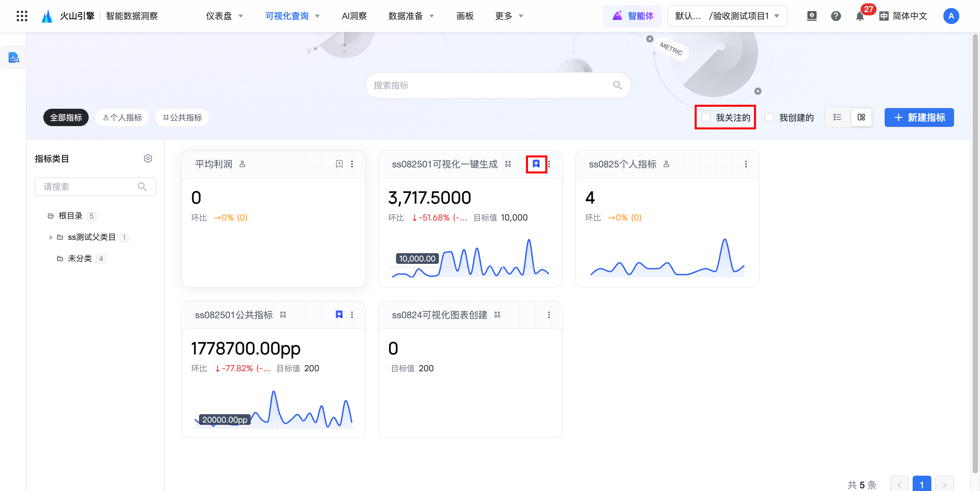Click the notification bell icon
The image size is (980, 491).
(859, 16)
